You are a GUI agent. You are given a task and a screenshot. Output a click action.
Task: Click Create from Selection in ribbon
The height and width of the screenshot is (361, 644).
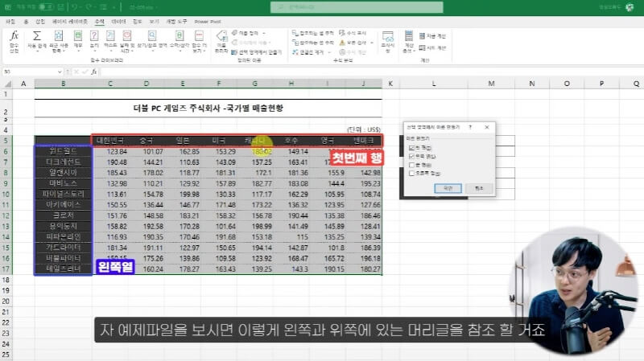coord(256,52)
